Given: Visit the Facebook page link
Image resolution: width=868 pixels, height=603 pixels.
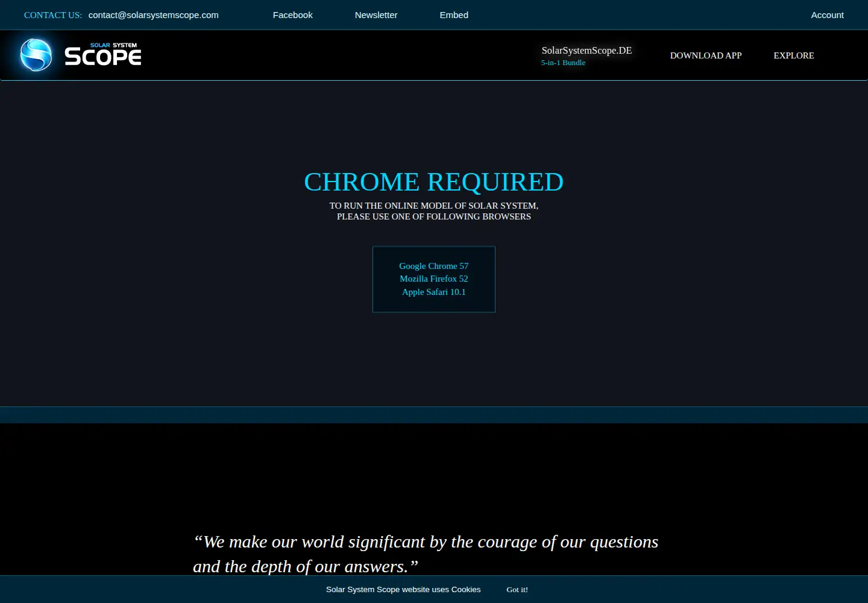Looking at the screenshot, I should 293,15.
